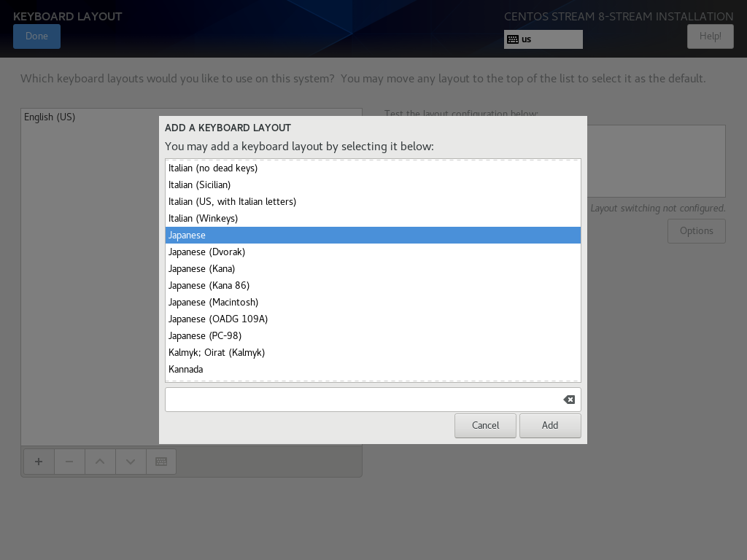
Task: Select Japanese (Kana 86) layout
Action: pos(373,285)
